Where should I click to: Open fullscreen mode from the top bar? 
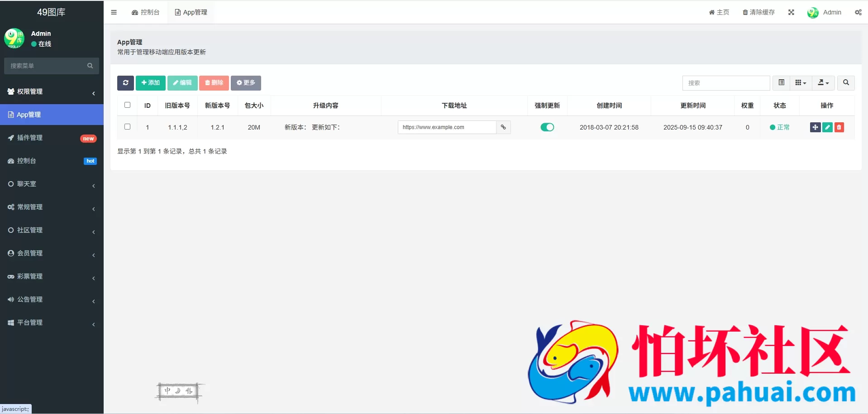[x=791, y=12]
